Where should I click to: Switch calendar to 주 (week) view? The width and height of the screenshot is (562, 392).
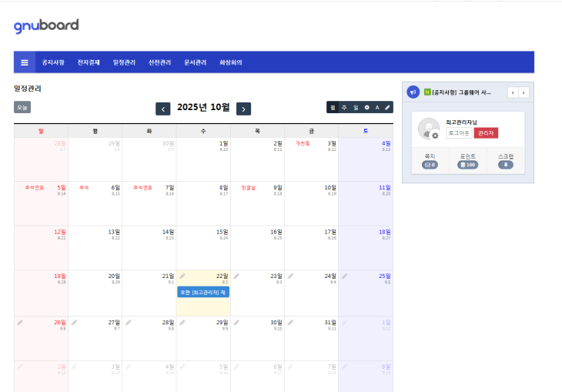click(344, 108)
